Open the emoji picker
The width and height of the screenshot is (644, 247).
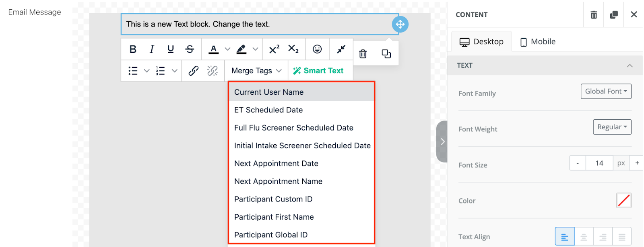point(317,49)
